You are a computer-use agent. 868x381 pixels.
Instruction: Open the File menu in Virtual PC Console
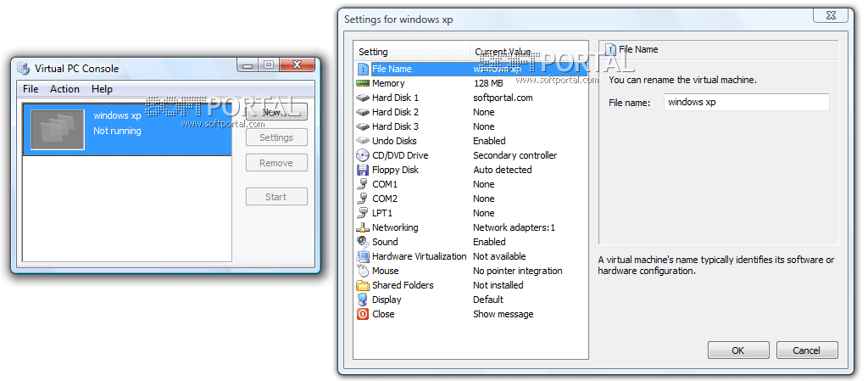click(31, 89)
